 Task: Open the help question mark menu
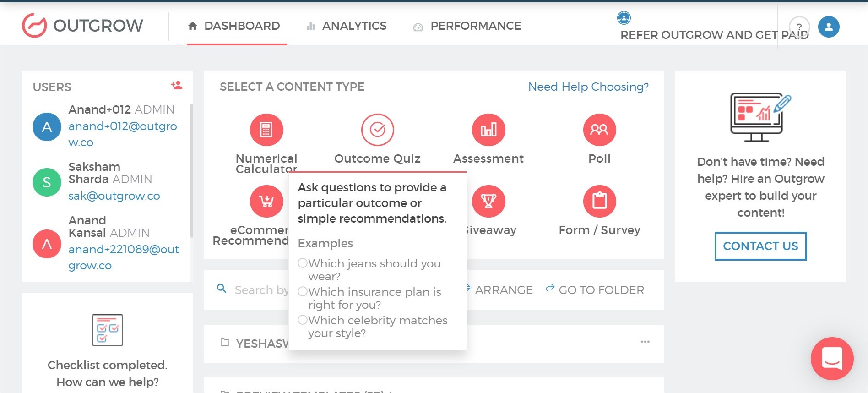(799, 27)
